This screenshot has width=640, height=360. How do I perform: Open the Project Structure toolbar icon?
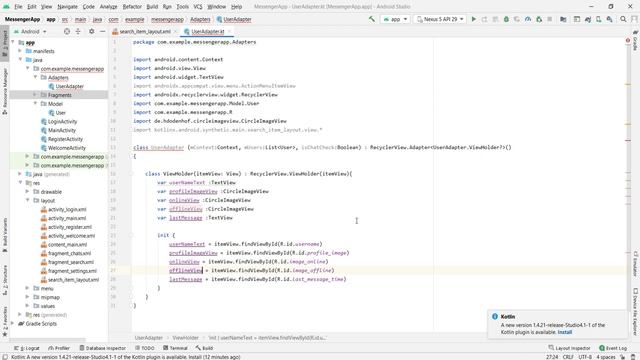click(x=563, y=19)
